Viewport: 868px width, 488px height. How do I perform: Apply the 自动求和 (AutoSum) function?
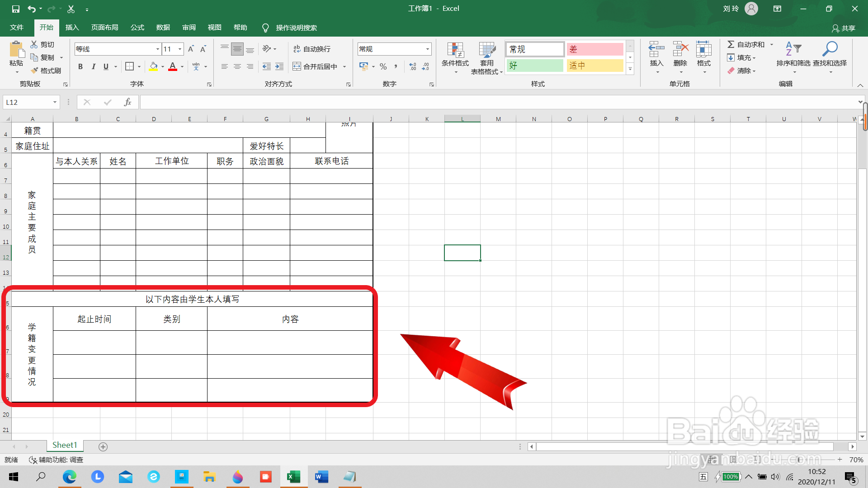click(748, 44)
